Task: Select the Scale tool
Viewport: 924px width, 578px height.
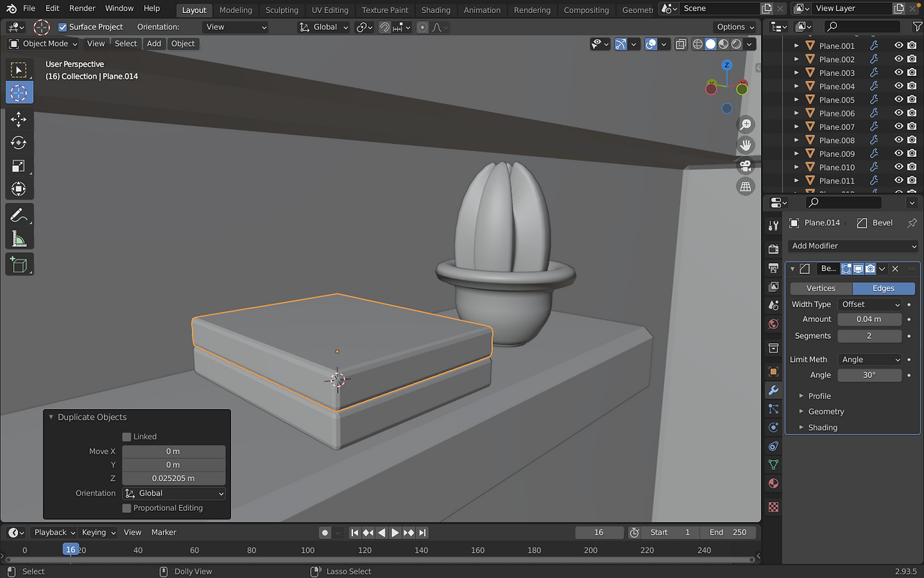Action: (x=19, y=166)
